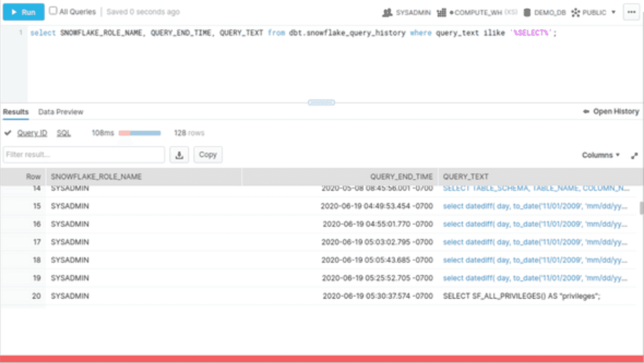Screen dimensions: 644x363
Task: Click the Query ID link
Action: [32, 133]
